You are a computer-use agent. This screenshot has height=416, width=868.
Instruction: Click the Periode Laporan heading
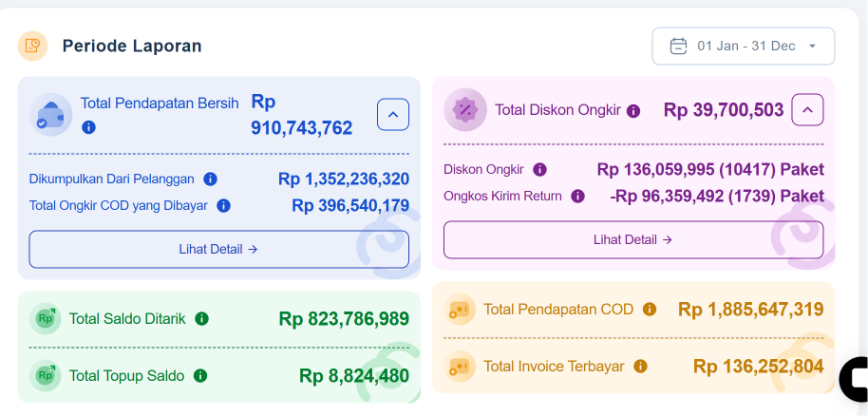click(132, 46)
